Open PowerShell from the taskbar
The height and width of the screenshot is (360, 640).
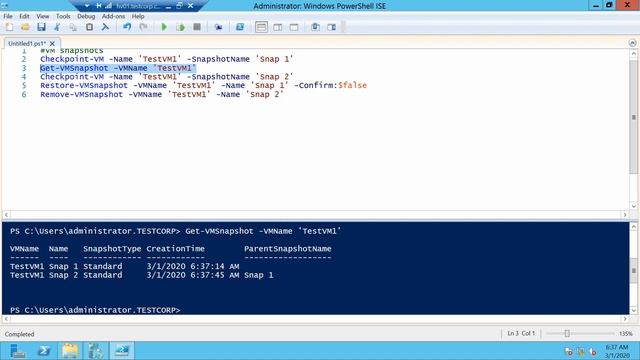click(x=44, y=351)
